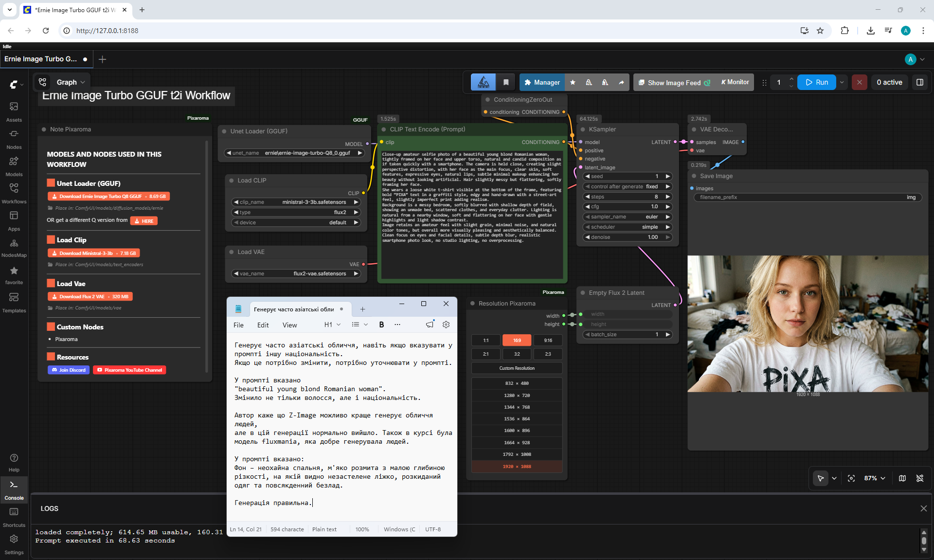The width and height of the screenshot is (934, 560).
Task: Open the Assets sidebar panel
Action: [14, 112]
